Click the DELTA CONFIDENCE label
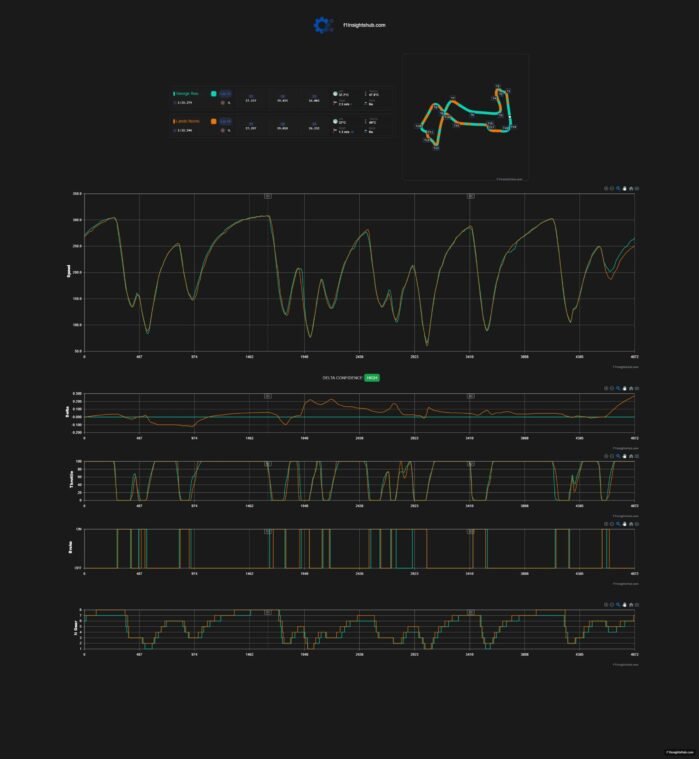Image resolution: width=699 pixels, height=759 pixels. [x=342, y=378]
